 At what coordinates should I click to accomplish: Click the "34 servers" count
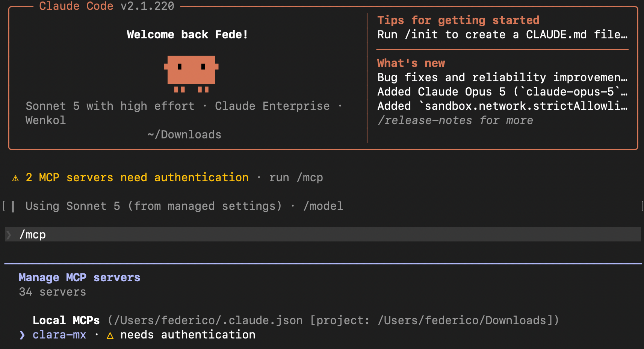click(x=53, y=292)
